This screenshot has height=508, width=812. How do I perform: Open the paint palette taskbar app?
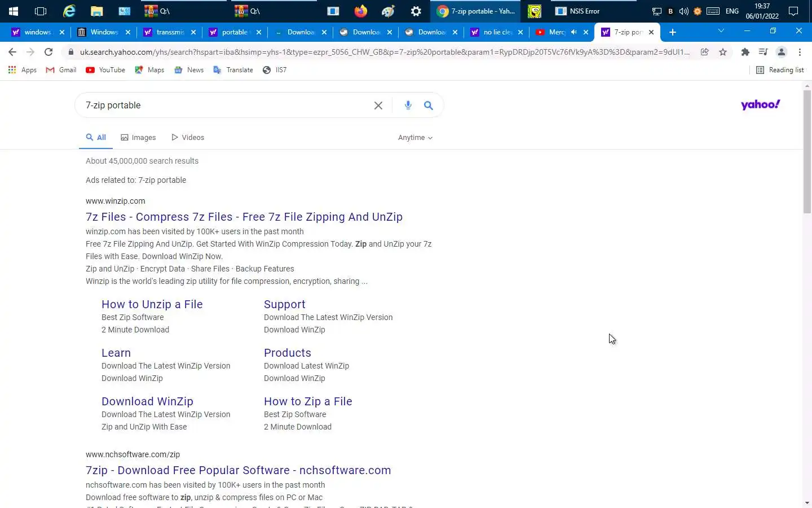click(x=389, y=11)
